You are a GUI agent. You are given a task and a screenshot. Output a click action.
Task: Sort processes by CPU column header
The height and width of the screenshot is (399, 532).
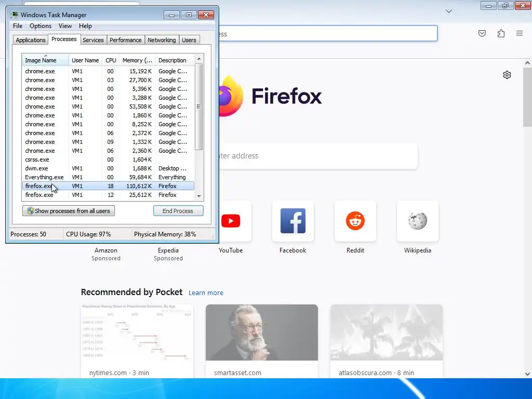(x=111, y=60)
